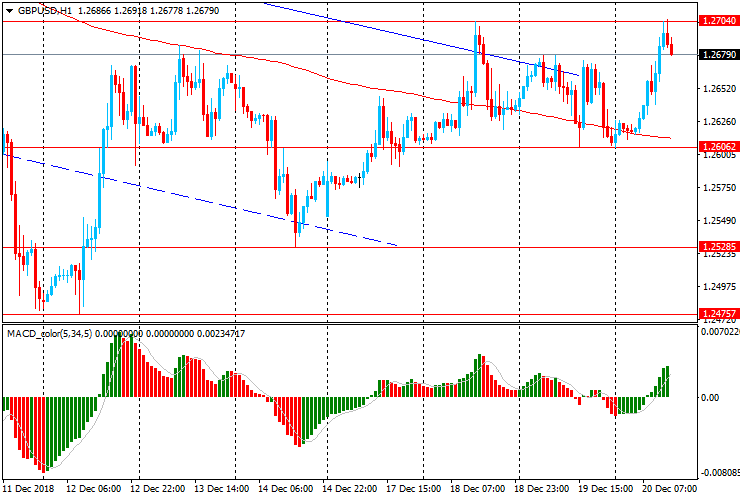Select the GBPUSD,H1 chart title text
Viewport: 740px width, 500px height.
45,10
